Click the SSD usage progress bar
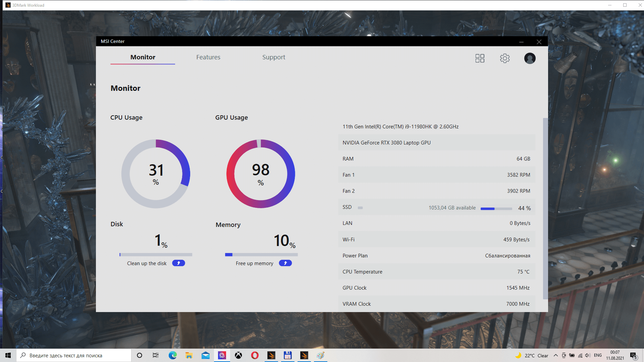 pyautogui.click(x=496, y=208)
